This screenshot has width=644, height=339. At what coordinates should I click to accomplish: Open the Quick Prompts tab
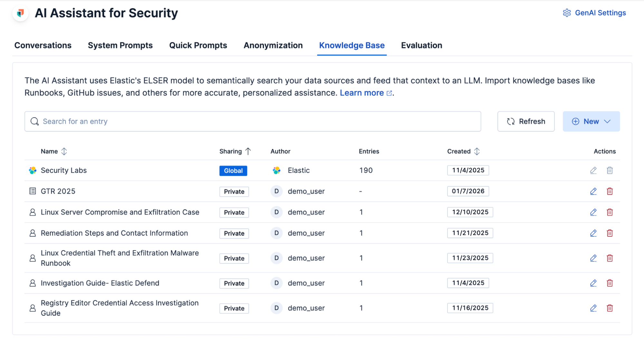(x=198, y=45)
